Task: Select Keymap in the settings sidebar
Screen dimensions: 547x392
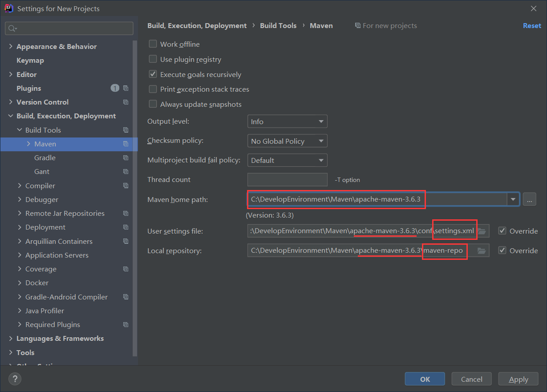Action: [x=30, y=60]
